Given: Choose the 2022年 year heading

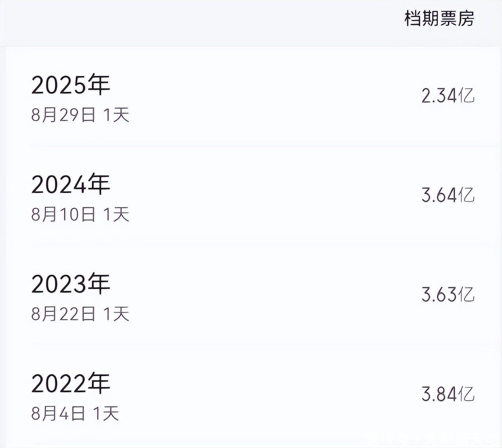Looking at the screenshot, I should tap(70, 383).
